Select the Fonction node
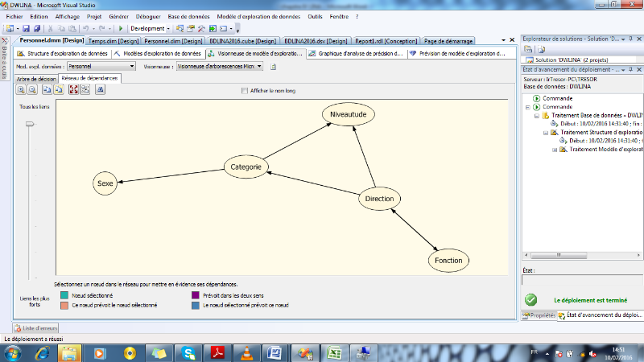Screen dimensions: 644x362 [x=448, y=260]
